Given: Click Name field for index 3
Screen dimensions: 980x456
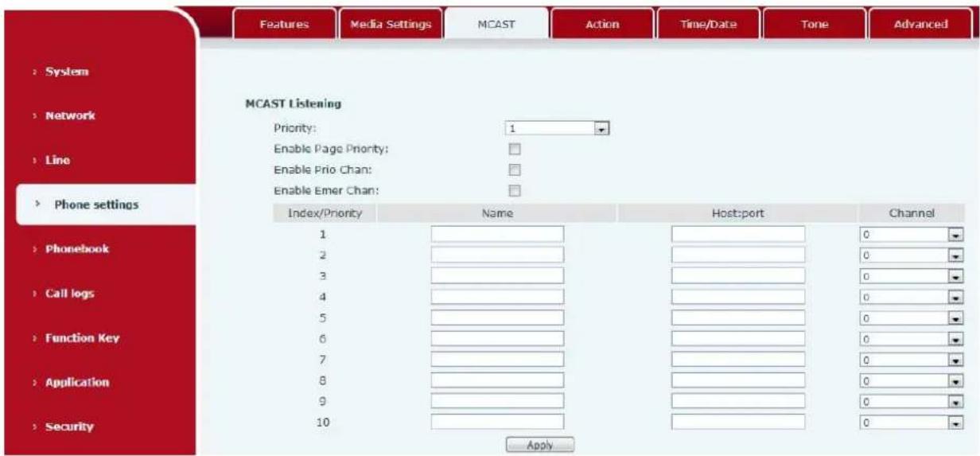Looking at the screenshot, I should point(497,275).
